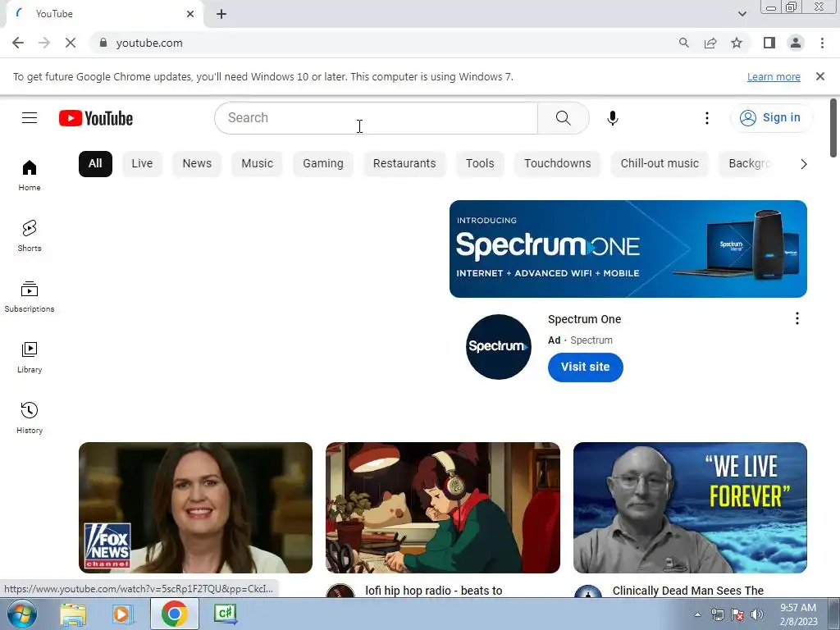This screenshot has height=630, width=840.
Task: Click the search magnifier button
Action: [563, 118]
